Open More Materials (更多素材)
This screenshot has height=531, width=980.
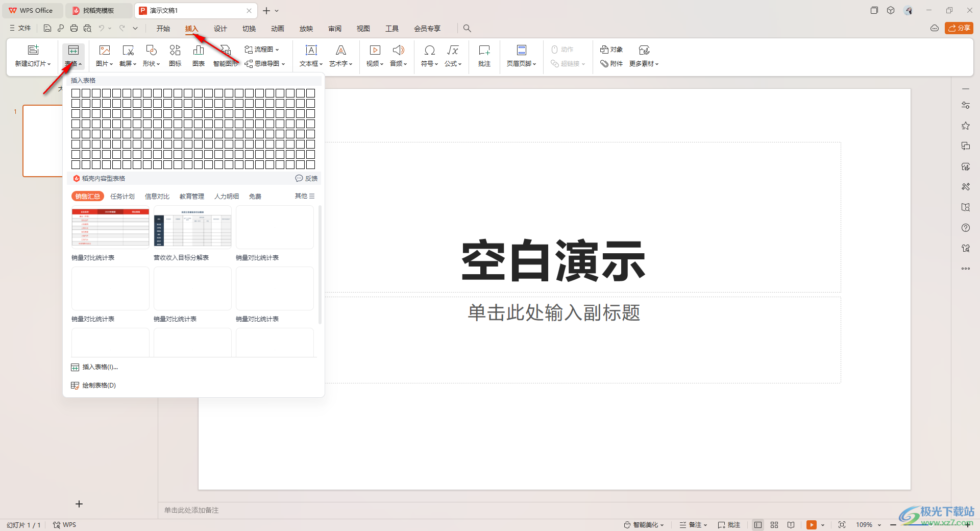[x=644, y=56]
